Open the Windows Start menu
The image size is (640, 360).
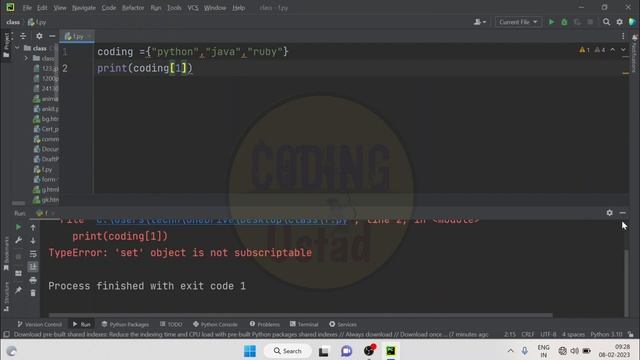250,351
